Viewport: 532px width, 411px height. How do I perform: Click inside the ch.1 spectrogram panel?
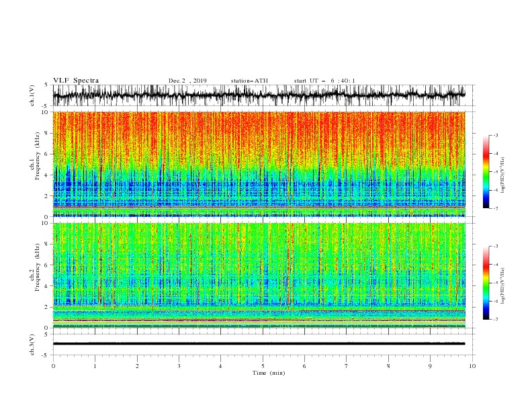[x=259, y=164]
